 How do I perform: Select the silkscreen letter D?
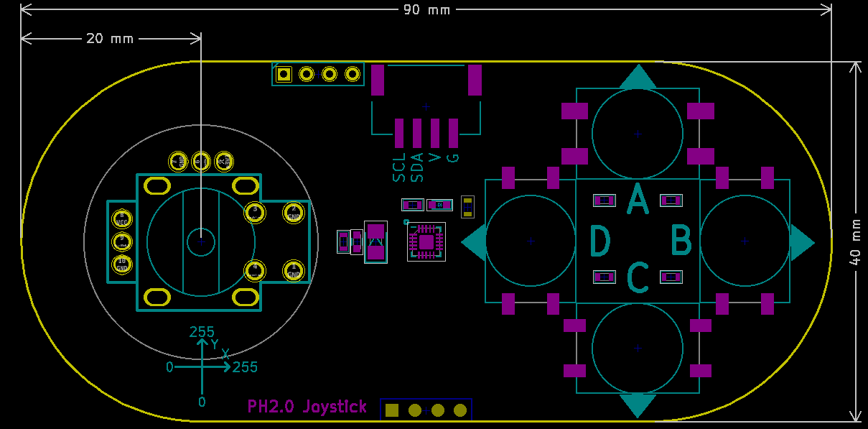click(599, 241)
